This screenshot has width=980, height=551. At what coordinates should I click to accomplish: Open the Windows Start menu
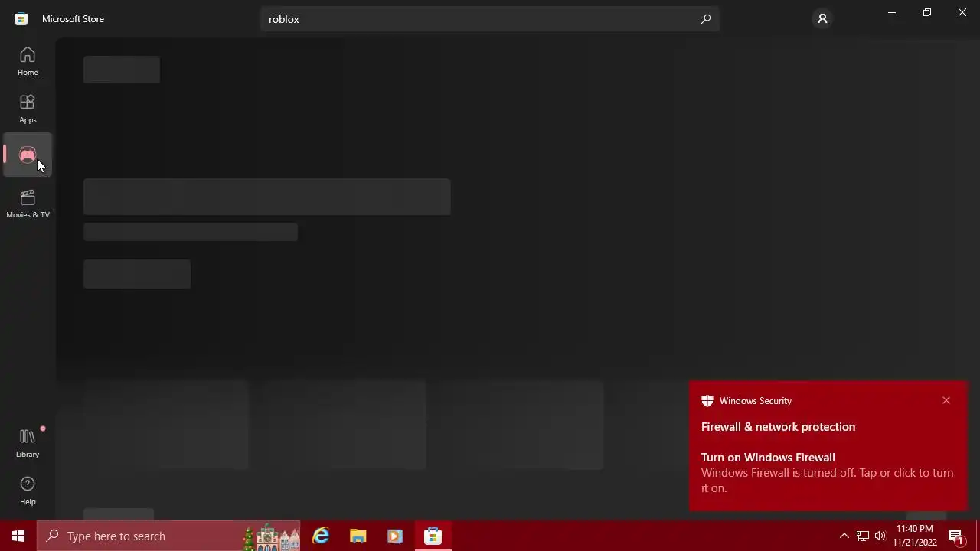tap(18, 536)
